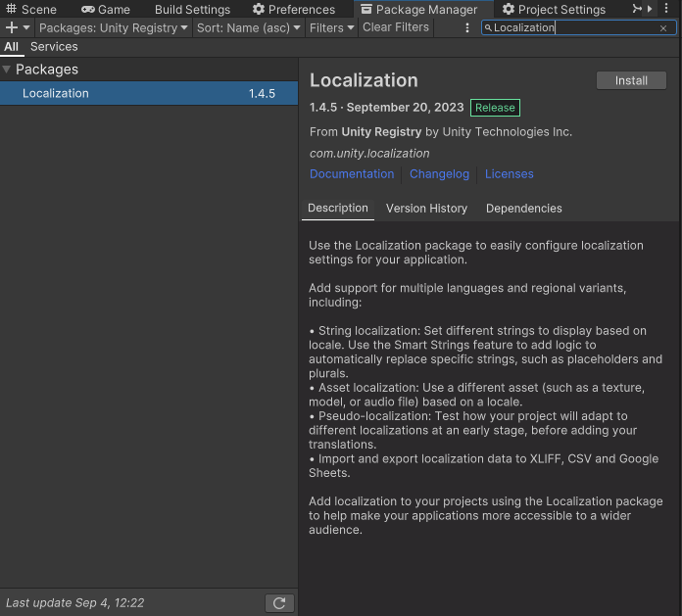Open the window kebab menu icon
The width and height of the screenshot is (682, 616).
666,8
